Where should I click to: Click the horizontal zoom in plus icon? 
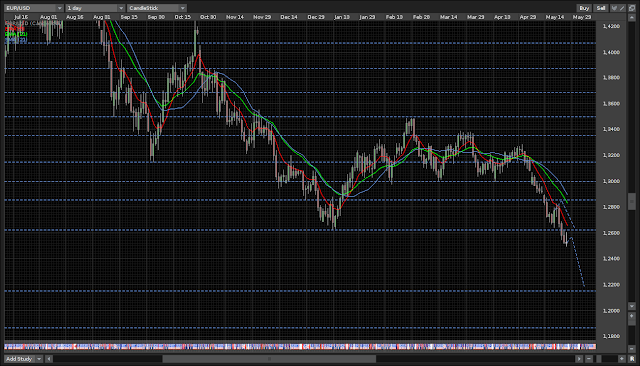click(x=622, y=359)
